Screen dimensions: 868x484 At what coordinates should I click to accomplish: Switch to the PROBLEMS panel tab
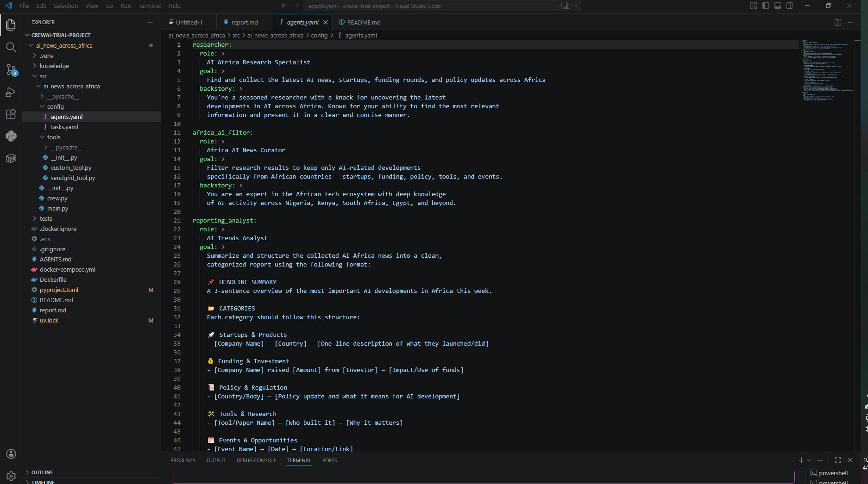[182, 460]
